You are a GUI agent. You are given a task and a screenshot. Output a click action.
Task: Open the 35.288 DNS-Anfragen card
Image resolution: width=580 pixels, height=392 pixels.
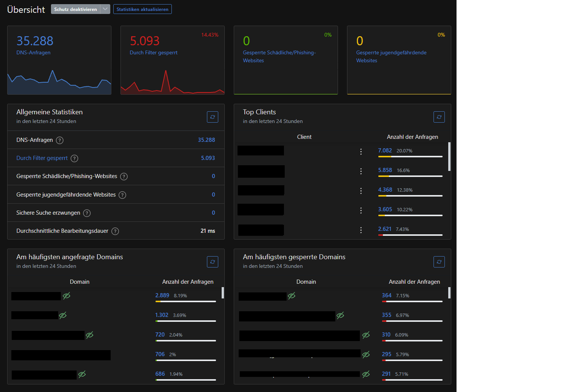point(59,60)
